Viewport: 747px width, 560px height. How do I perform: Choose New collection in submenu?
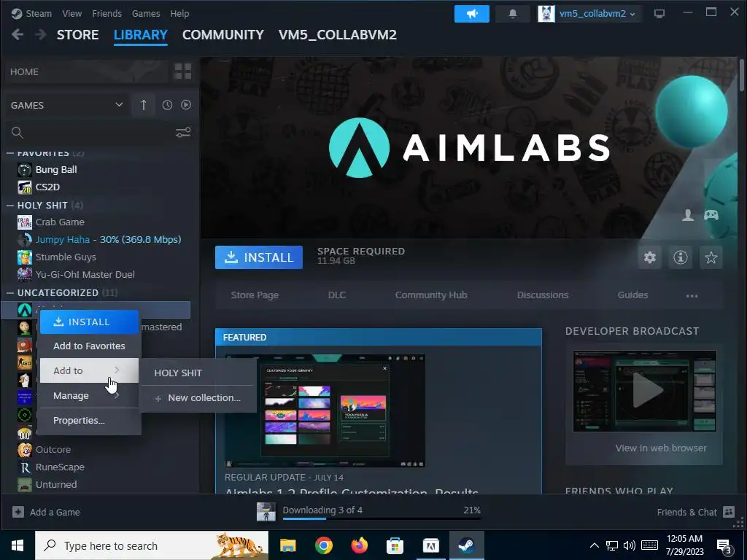[x=197, y=397]
